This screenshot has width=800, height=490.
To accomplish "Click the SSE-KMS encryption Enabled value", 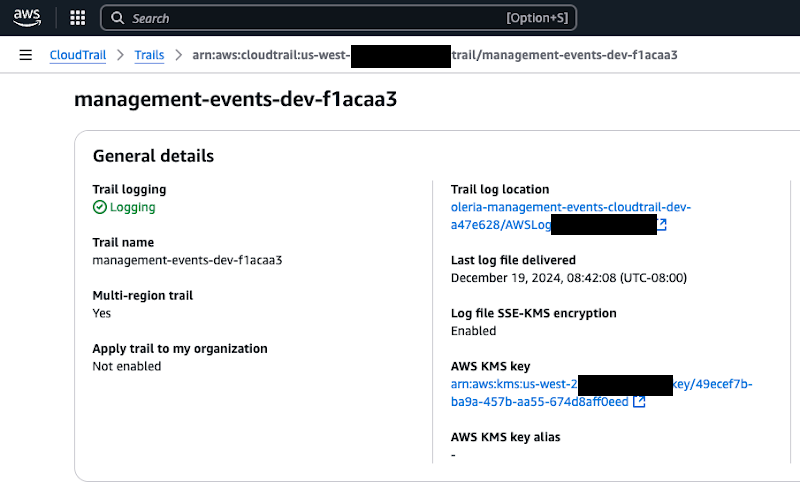I will pyautogui.click(x=473, y=331).
